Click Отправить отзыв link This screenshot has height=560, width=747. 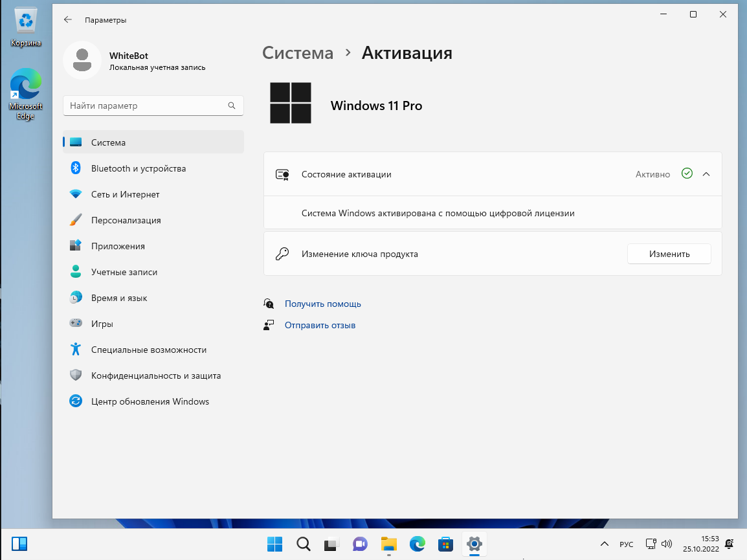(320, 325)
